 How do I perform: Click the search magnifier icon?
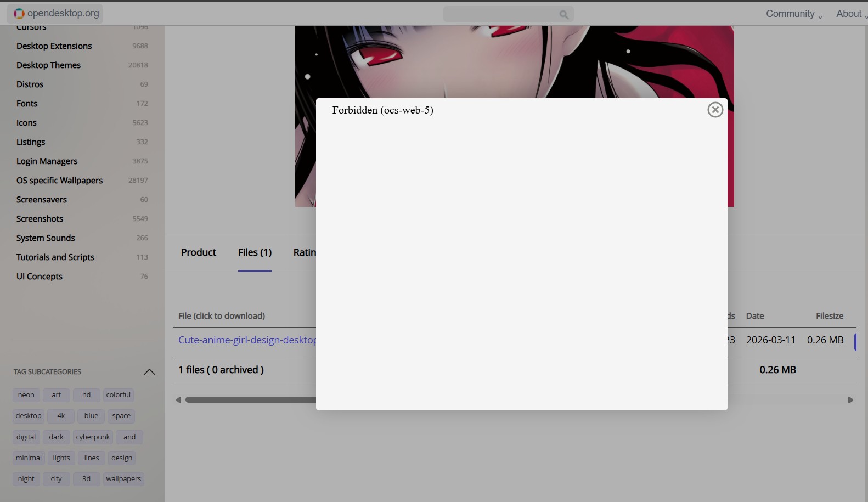point(563,14)
